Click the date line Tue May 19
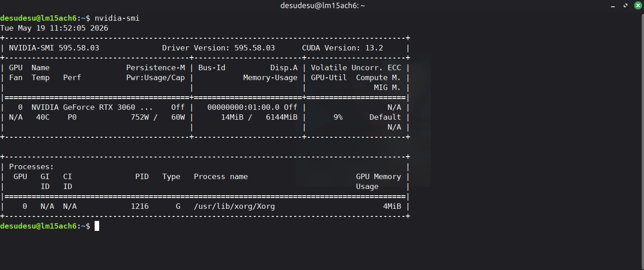The width and height of the screenshot is (644, 270). click(54, 28)
